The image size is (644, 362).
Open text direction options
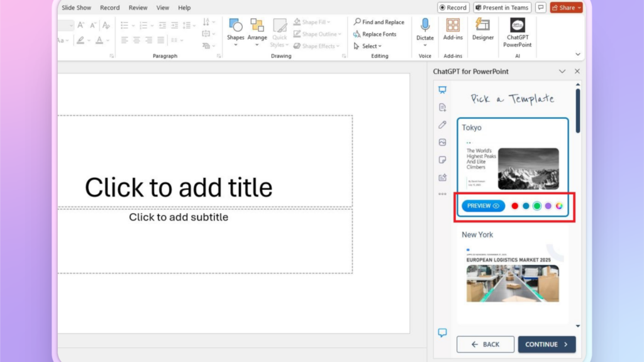[208, 22]
